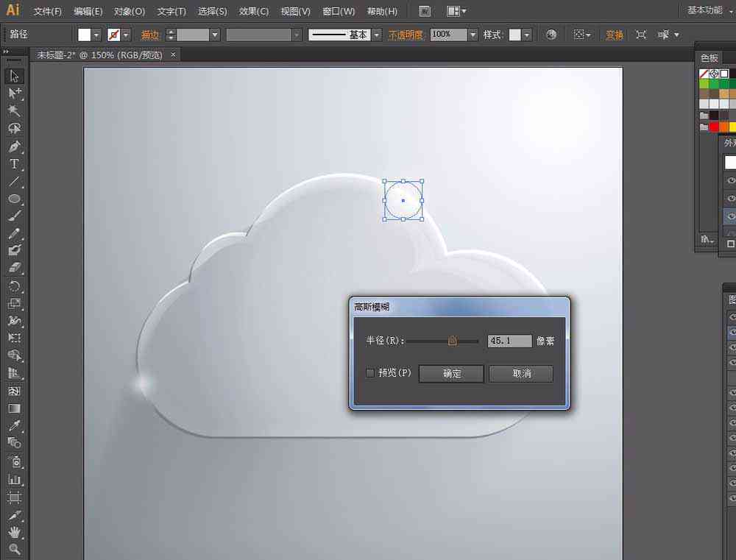The height and width of the screenshot is (560, 736).
Task: Click the stroke weight stepper arrows
Action: point(171,35)
